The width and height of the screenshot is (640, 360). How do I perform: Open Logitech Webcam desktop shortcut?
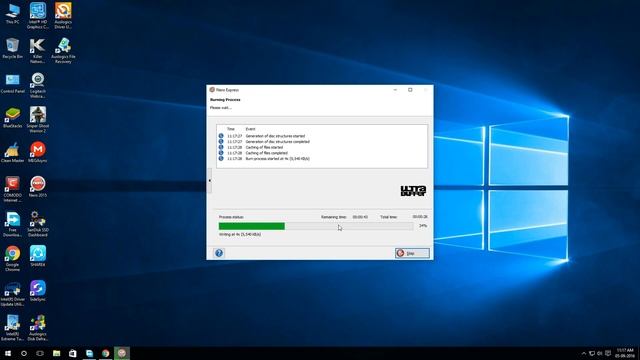pyautogui.click(x=38, y=85)
